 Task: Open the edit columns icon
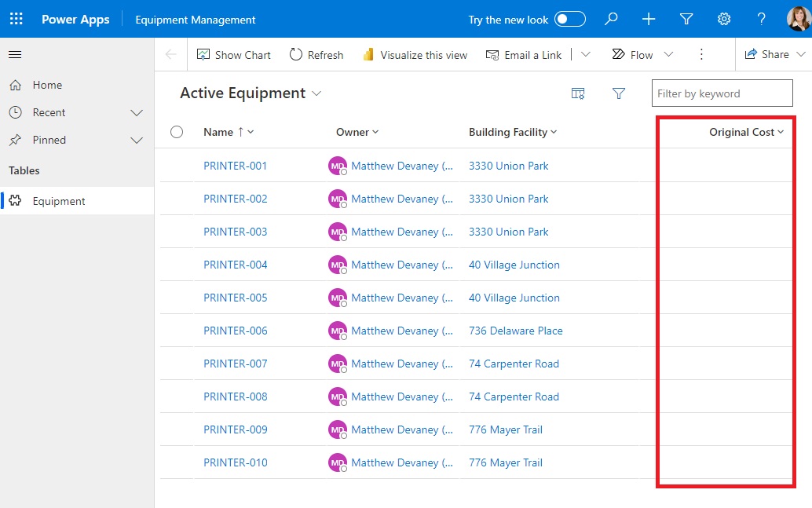pos(578,93)
